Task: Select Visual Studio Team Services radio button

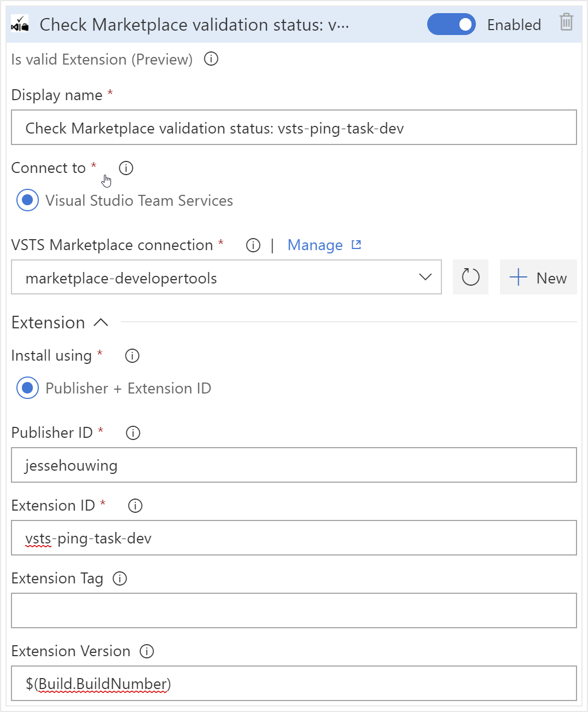Action: coord(28,200)
